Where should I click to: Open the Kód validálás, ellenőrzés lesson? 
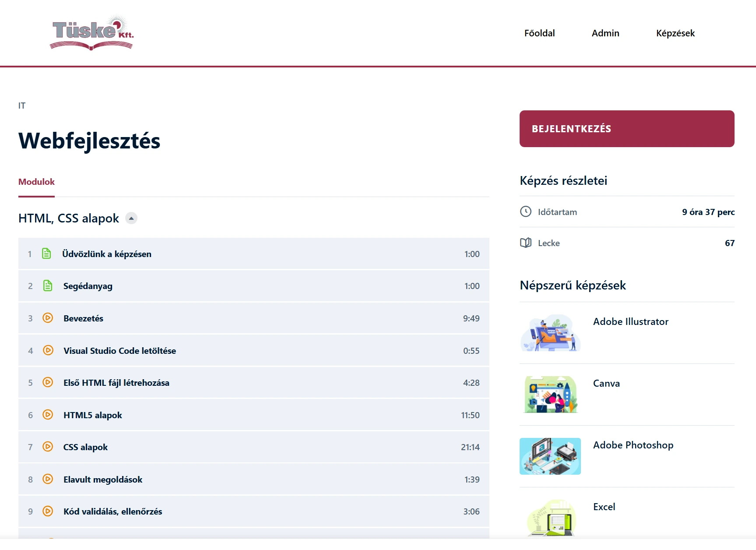[113, 511]
